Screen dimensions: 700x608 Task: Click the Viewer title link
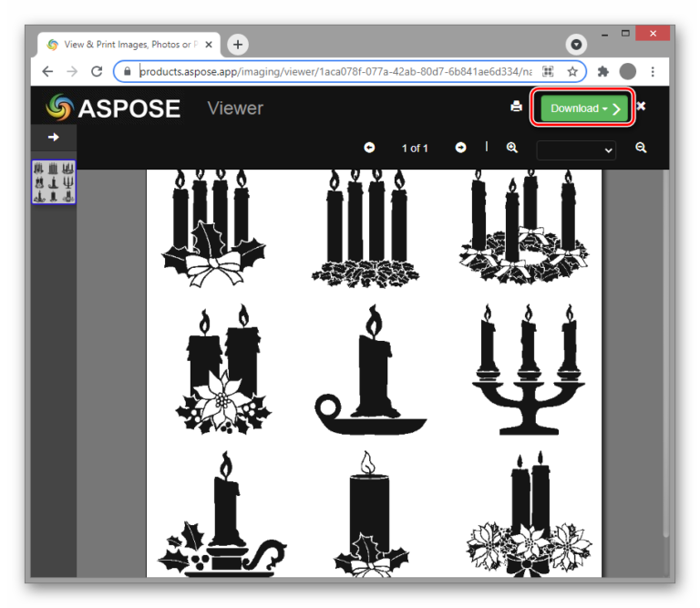(235, 108)
